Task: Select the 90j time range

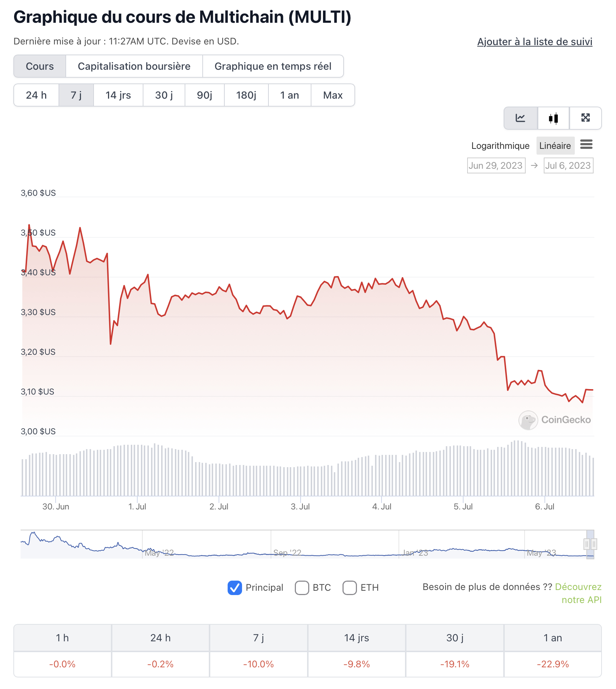Action: click(204, 95)
